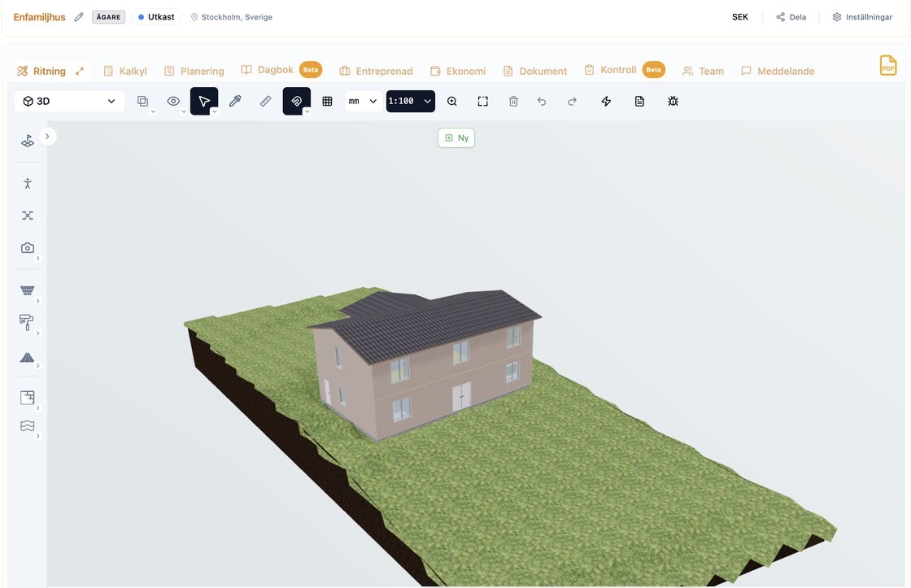This screenshot has width=911, height=588.
Task: Select the camera icon in sidebar
Action: (x=28, y=248)
